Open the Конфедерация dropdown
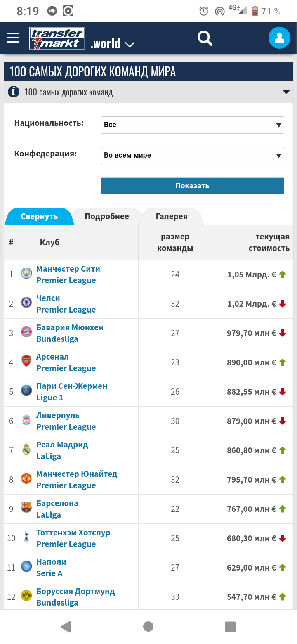 point(192,155)
